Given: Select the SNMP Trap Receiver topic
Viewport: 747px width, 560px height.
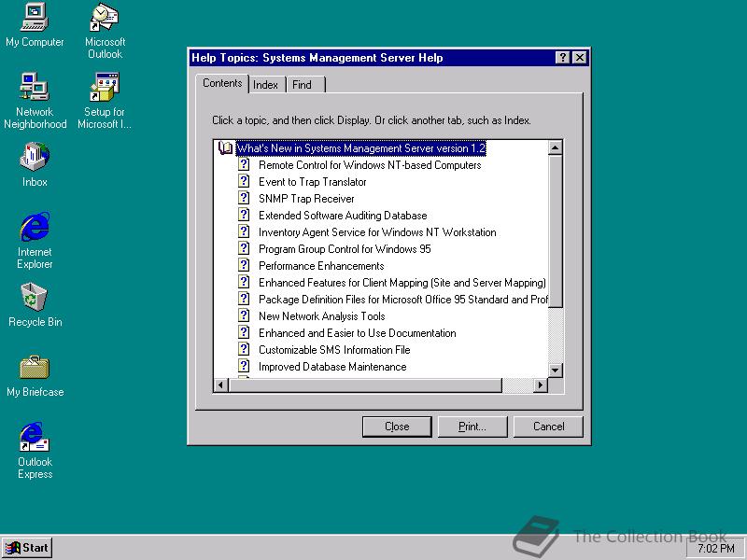Looking at the screenshot, I should click(x=306, y=199).
